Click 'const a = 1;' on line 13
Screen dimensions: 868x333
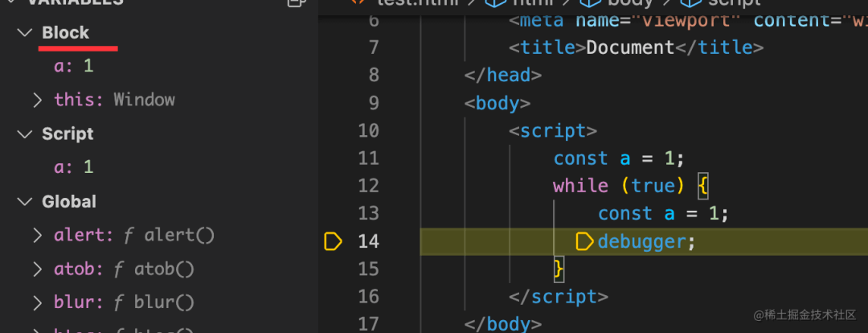coord(664,214)
